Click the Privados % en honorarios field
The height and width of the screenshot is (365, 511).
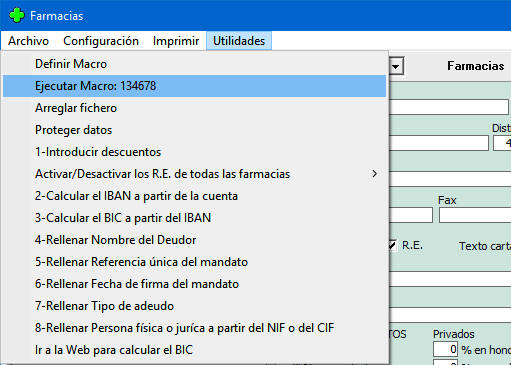445,349
